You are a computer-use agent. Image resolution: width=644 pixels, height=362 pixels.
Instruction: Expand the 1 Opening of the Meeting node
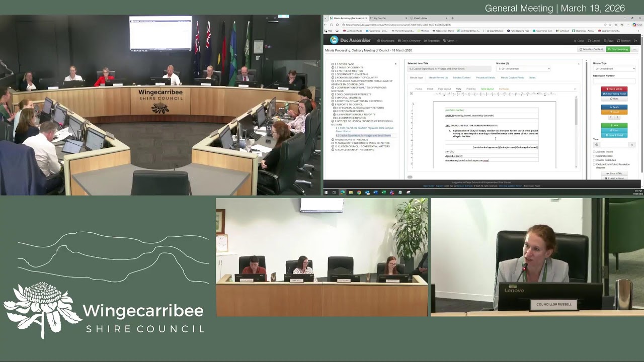click(x=333, y=74)
